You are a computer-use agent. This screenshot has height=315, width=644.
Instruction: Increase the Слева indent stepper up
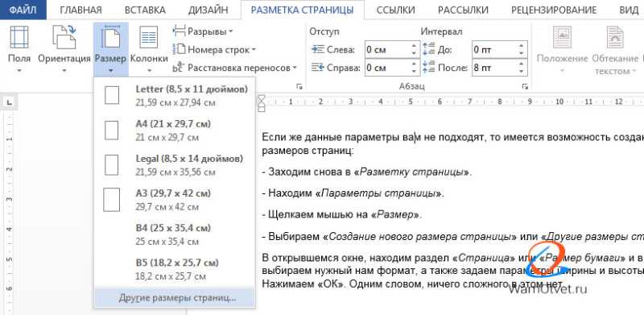tap(414, 46)
